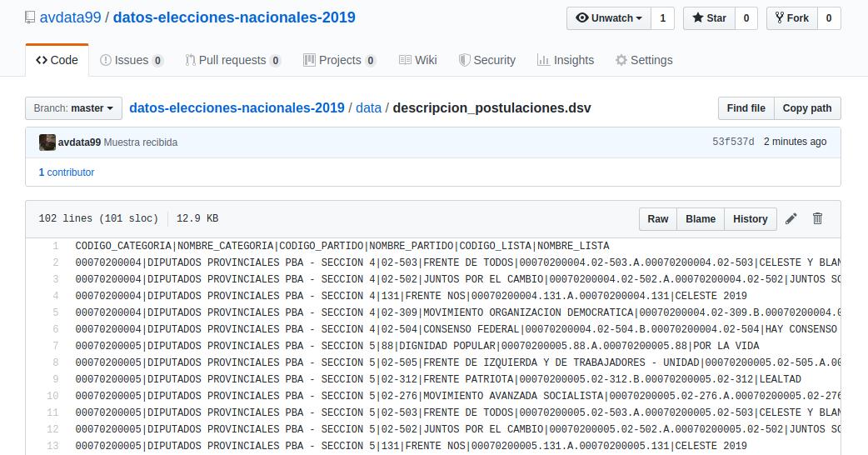This screenshot has height=455, width=868.
Task: Open datos-elecciones-nacionales-2019 repo title link
Action: pyautogui.click(x=234, y=17)
